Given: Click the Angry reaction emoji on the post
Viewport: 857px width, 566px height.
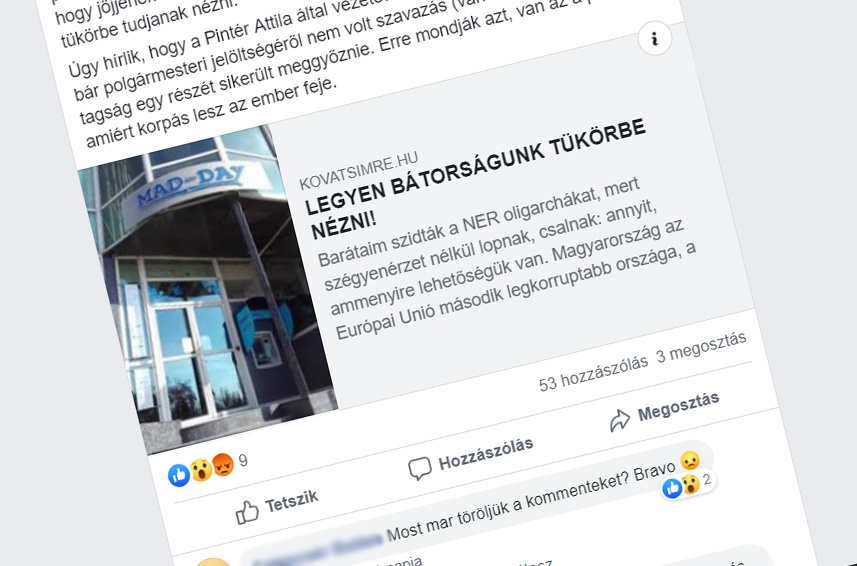Looking at the screenshot, I should [223, 464].
